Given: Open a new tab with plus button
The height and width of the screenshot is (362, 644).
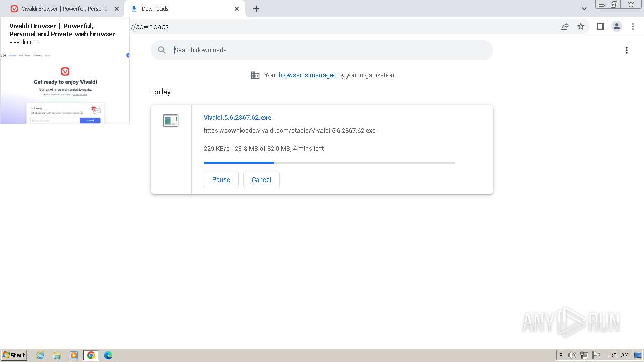Looking at the screenshot, I should pyautogui.click(x=256, y=9).
